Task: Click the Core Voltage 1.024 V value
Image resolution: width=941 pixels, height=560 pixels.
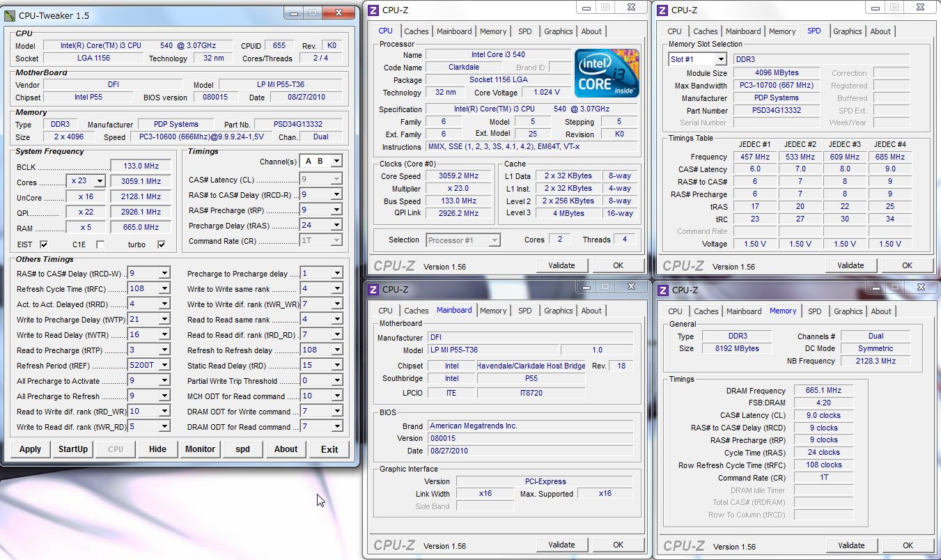Action: pos(546,92)
